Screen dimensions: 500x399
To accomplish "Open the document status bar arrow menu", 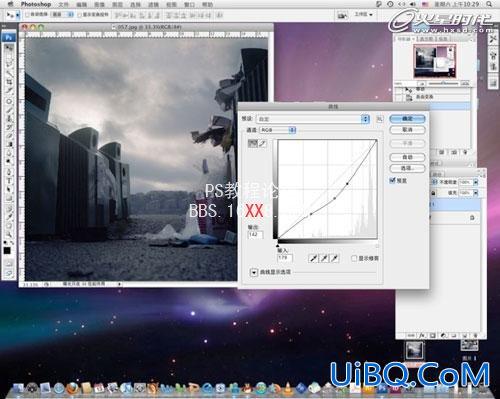I will (119, 284).
